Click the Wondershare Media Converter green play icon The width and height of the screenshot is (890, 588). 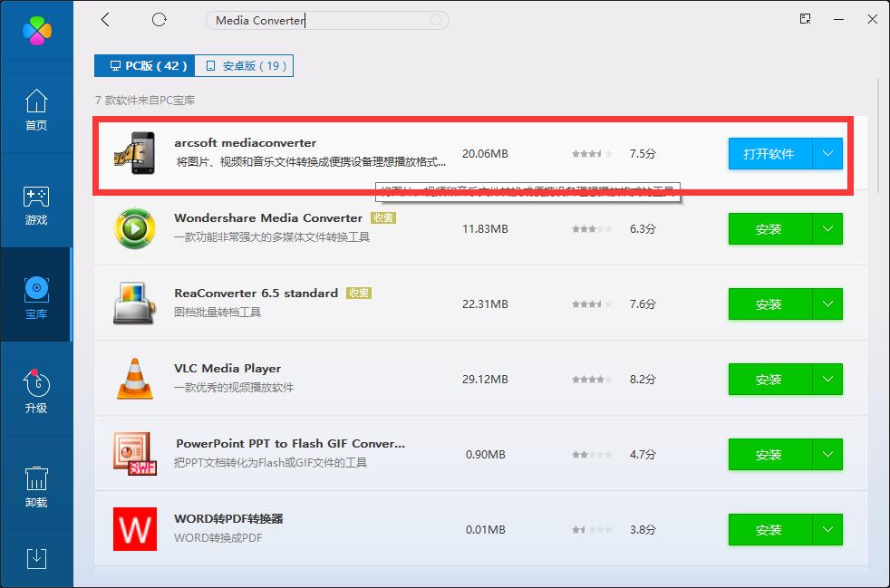click(x=134, y=228)
